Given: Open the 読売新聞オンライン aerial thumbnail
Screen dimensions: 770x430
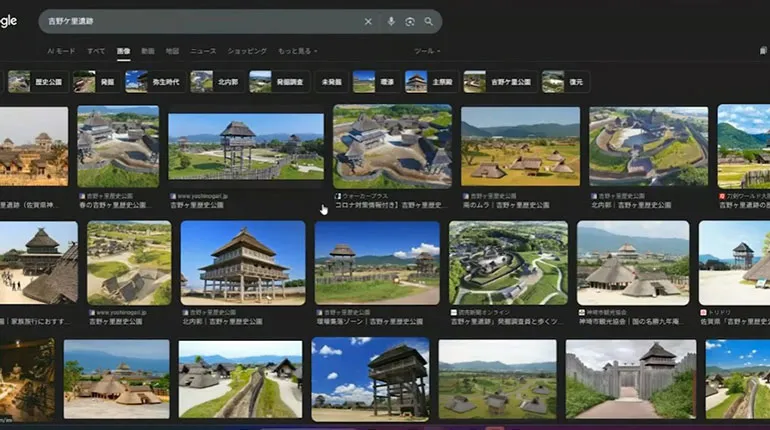Looking at the screenshot, I should pyautogui.click(x=508, y=263).
